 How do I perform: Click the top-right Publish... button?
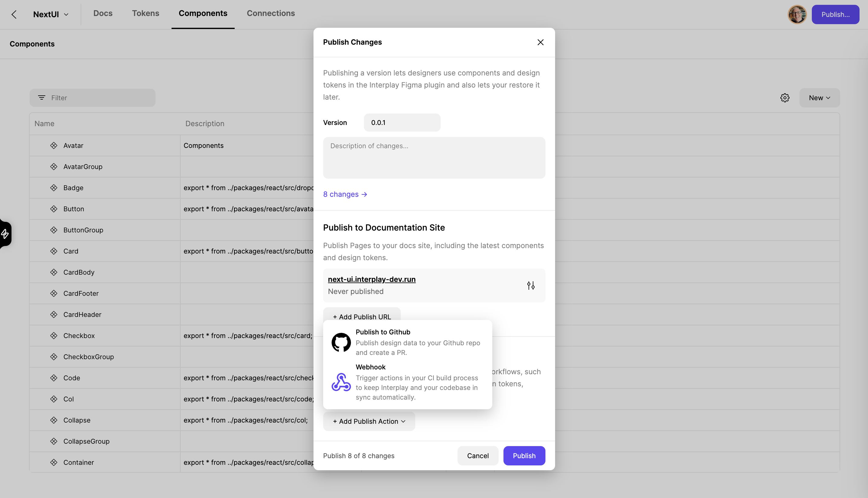[835, 14]
